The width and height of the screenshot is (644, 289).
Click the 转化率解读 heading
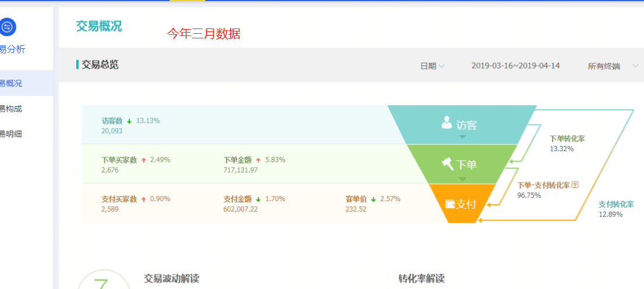tap(422, 279)
